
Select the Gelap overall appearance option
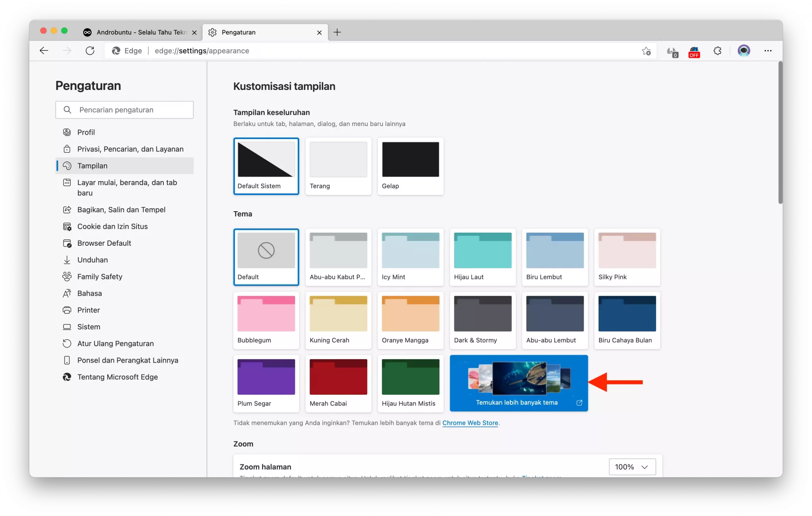[x=410, y=166]
